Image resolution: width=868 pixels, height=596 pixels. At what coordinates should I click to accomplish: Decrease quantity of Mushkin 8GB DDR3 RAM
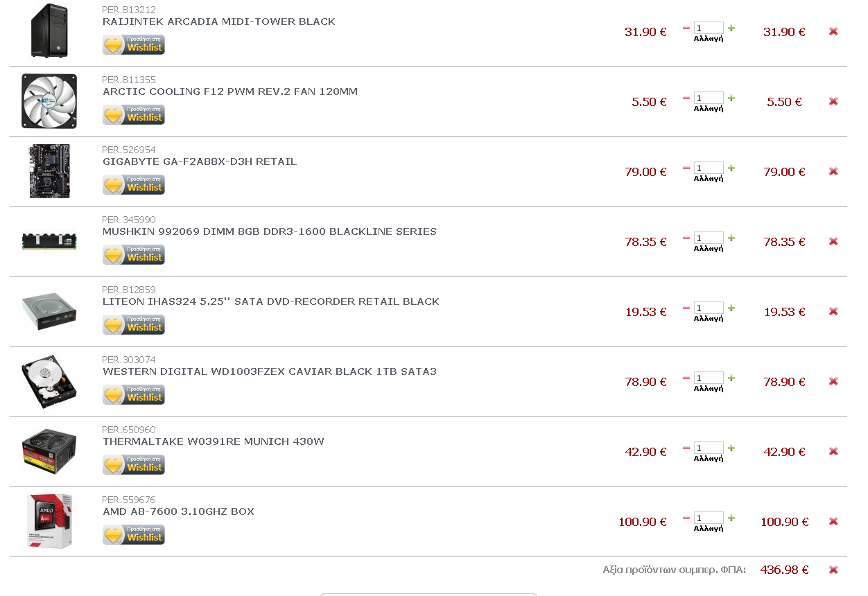[x=686, y=238]
